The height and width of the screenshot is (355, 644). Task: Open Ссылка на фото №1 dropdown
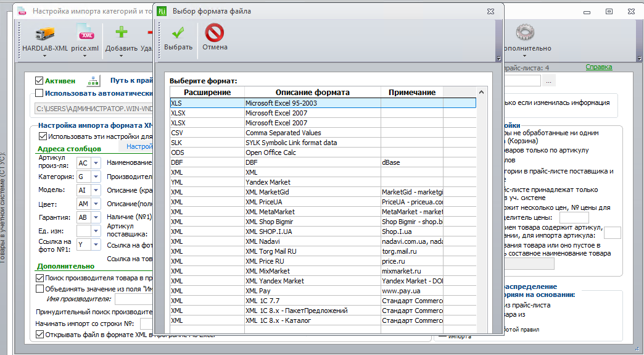click(96, 244)
